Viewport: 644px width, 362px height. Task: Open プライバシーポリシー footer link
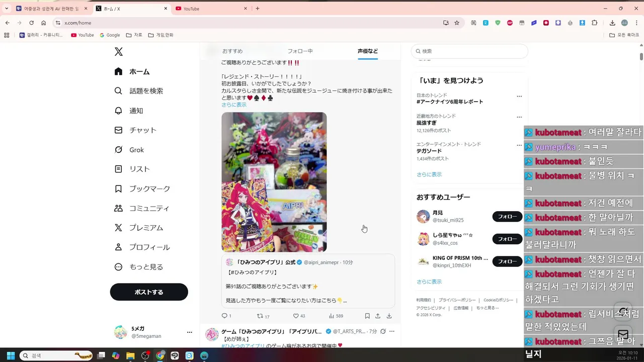click(457, 300)
